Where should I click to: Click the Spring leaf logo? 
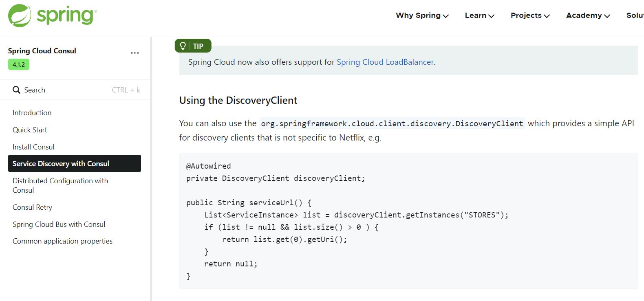(20, 16)
